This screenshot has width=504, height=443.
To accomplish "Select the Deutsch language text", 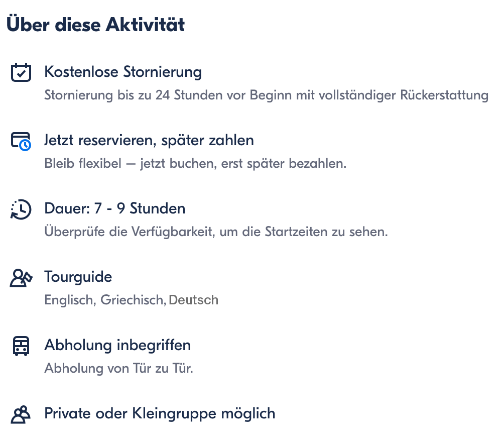I will 193,300.
